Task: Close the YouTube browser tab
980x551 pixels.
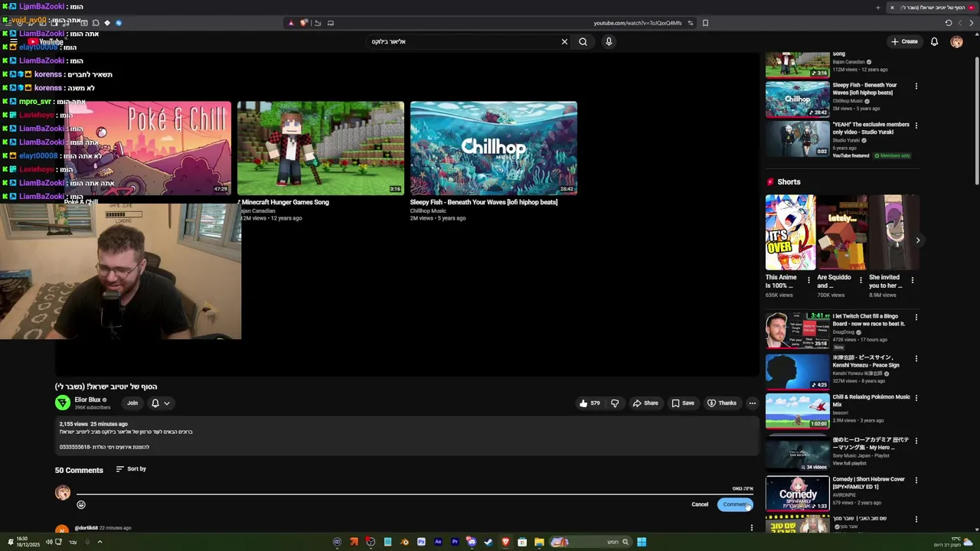Action: pos(892,8)
